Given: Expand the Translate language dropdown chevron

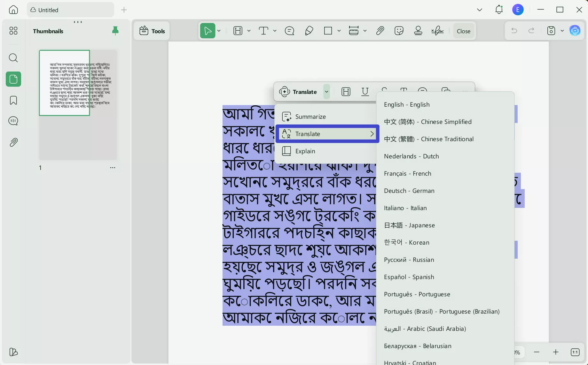Looking at the screenshot, I should (x=327, y=92).
